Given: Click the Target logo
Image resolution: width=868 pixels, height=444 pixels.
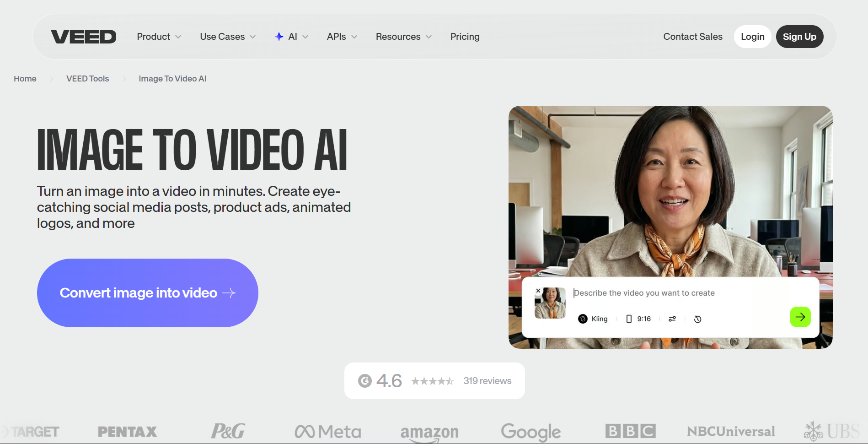Looking at the screenshot, I should 30,432.
